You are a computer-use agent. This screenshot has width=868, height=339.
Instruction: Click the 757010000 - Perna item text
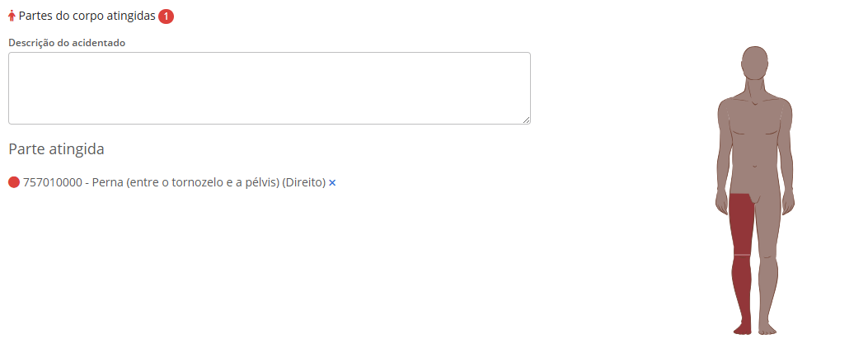(175, 182)
